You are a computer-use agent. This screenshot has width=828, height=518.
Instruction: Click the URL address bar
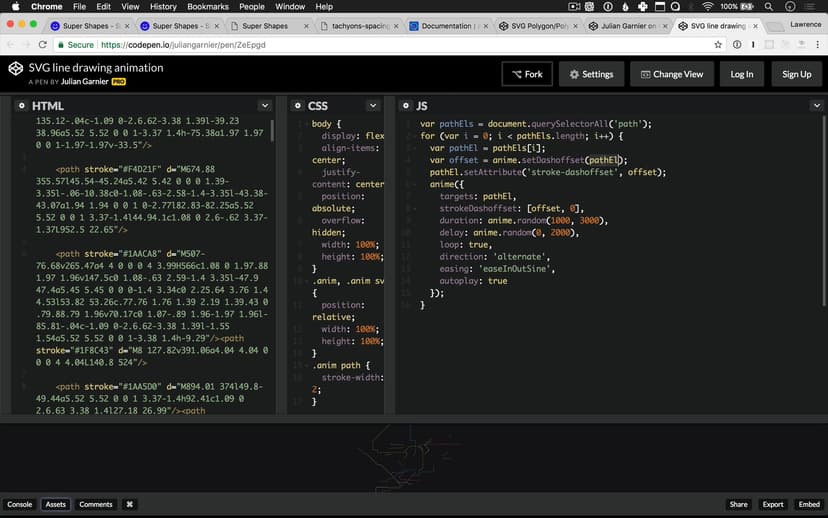tap(400, 45)
